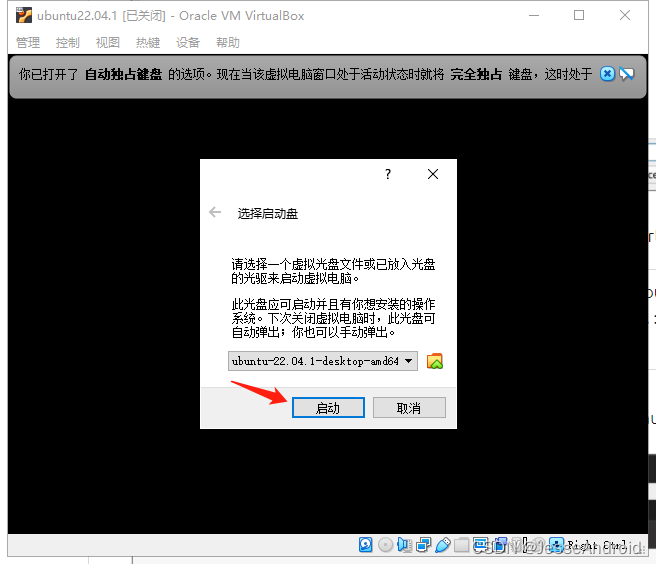Close the startup disk selection dialog
Screen dimensions: 656x564
(433, 174)
